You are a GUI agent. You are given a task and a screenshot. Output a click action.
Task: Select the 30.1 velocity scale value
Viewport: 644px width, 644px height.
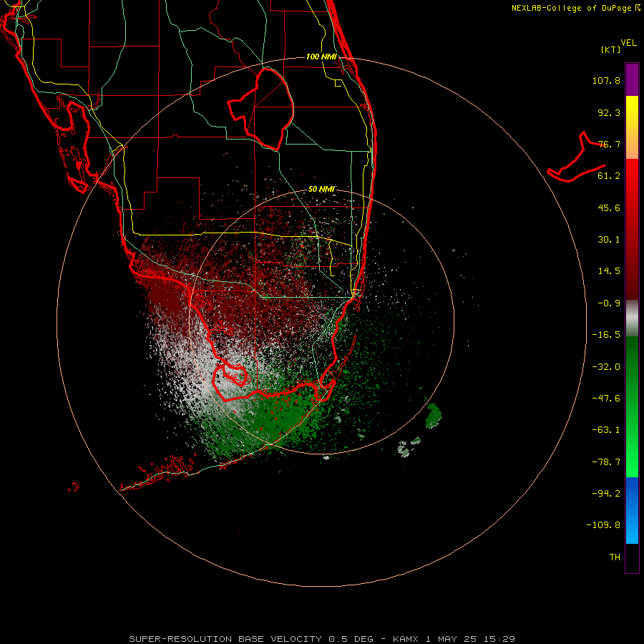click(609, 240)
